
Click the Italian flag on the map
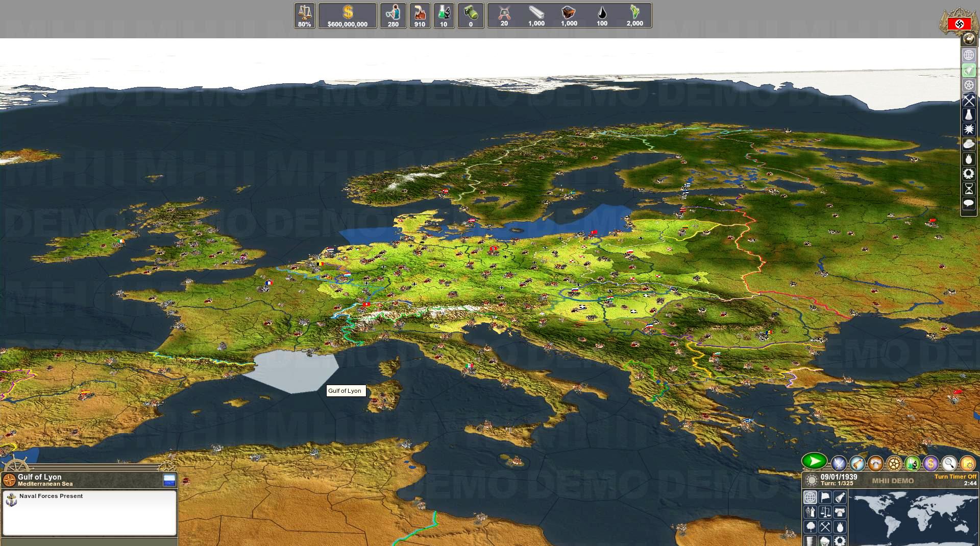point(469,366)
